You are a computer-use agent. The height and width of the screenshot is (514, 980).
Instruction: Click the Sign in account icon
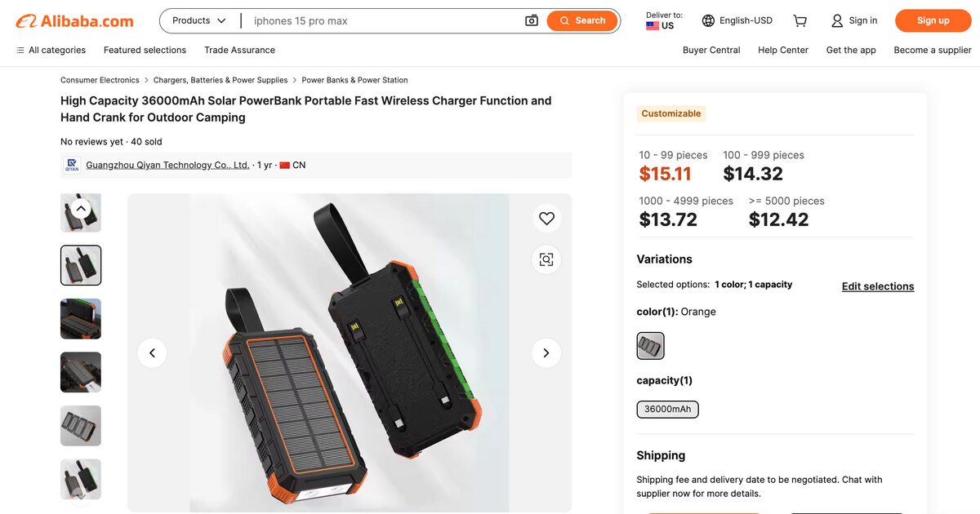click(x=836, y=20)
